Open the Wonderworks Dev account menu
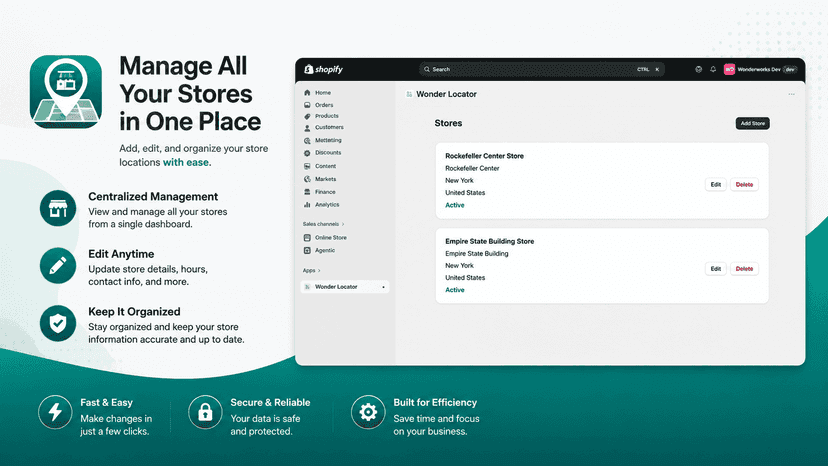 [x=760, y=69]
